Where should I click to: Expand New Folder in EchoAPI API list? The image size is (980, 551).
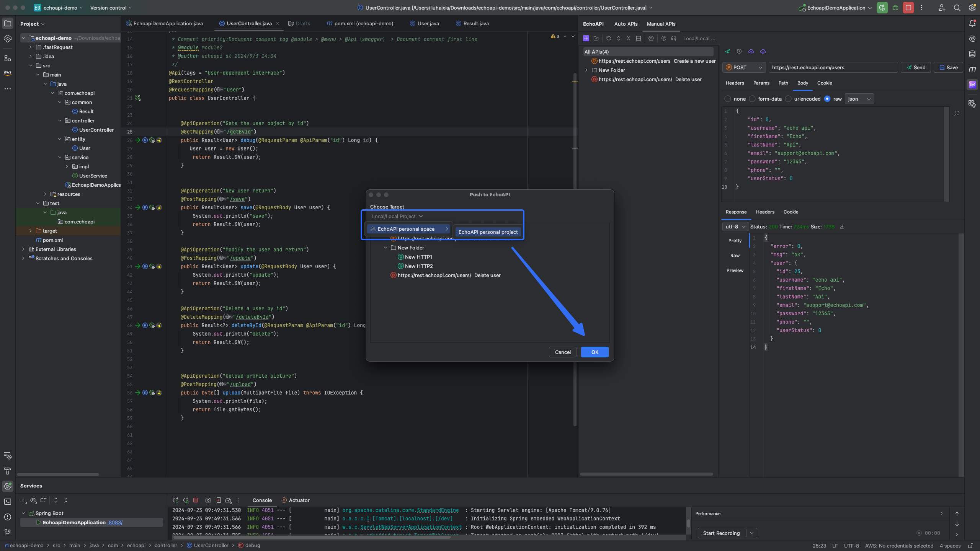click(x=586, y=70)
